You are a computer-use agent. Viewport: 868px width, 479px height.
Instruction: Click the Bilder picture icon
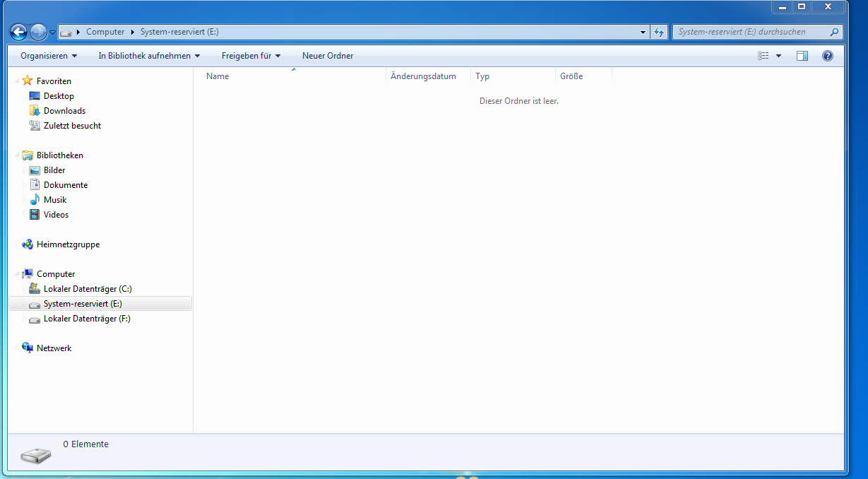(x=35, y=170)
